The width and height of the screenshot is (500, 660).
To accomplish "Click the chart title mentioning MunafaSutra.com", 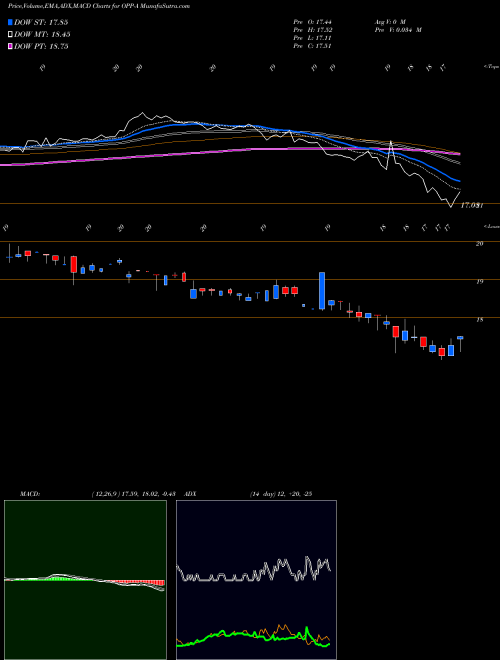I will point(98,6).
